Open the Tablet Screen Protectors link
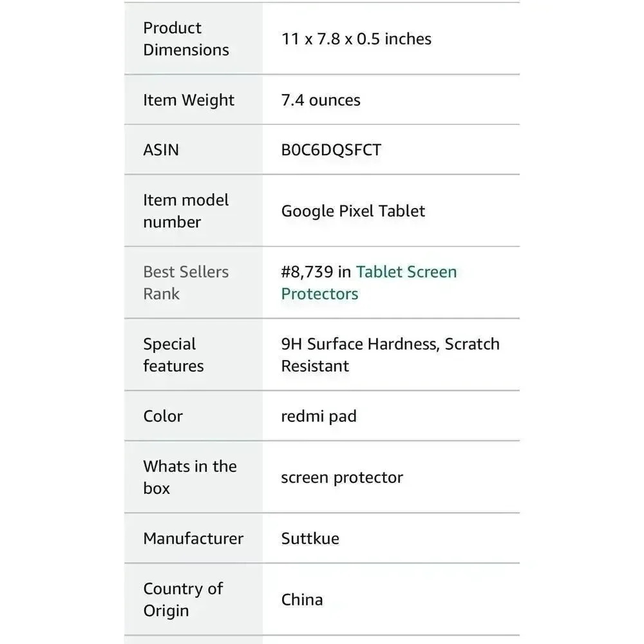This screenshot has width=644, height=644. point(369,283)
